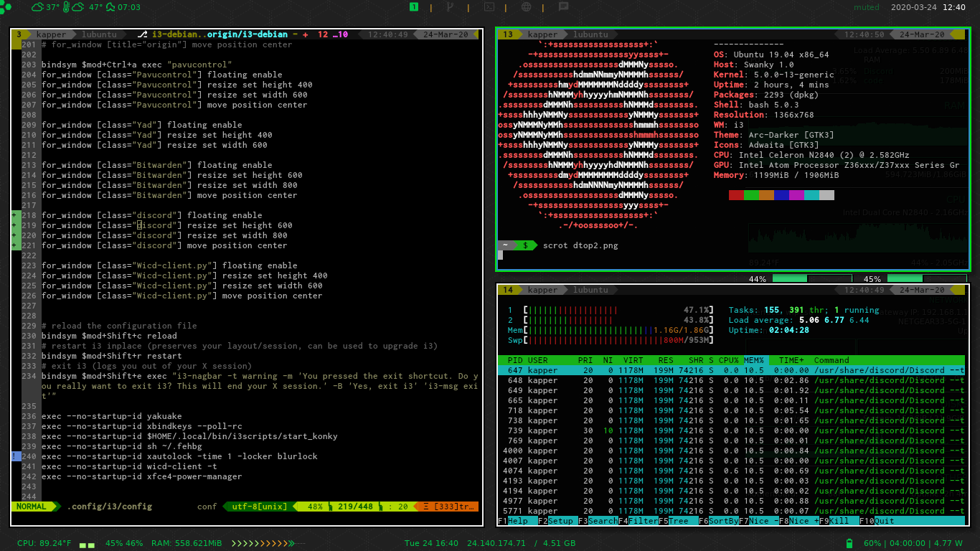
Task: Click the F10 Quit button in htop
Action: 877,521
